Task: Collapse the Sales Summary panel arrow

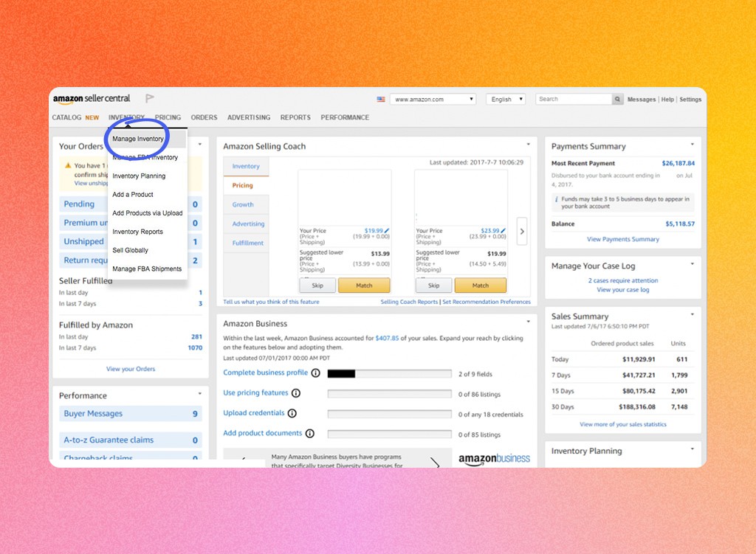Action: [693, 314]
